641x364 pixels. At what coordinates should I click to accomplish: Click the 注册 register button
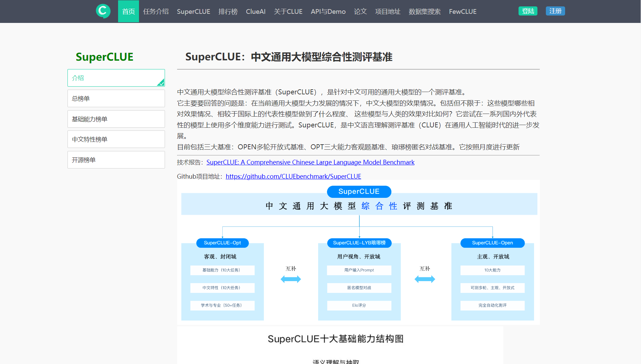555,11
